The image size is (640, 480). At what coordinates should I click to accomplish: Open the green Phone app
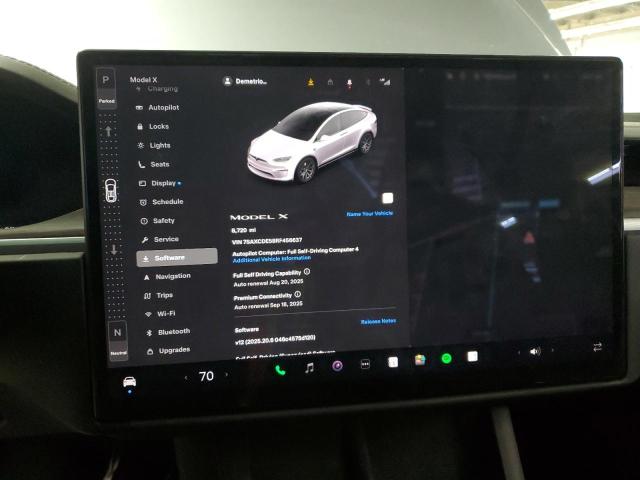[x=280, y=370]
